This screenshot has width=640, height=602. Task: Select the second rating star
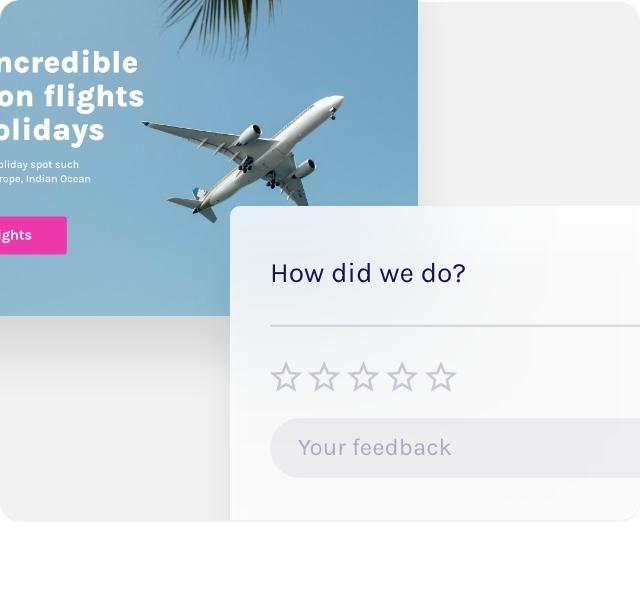pyautogui.click(x=324, y=377)
